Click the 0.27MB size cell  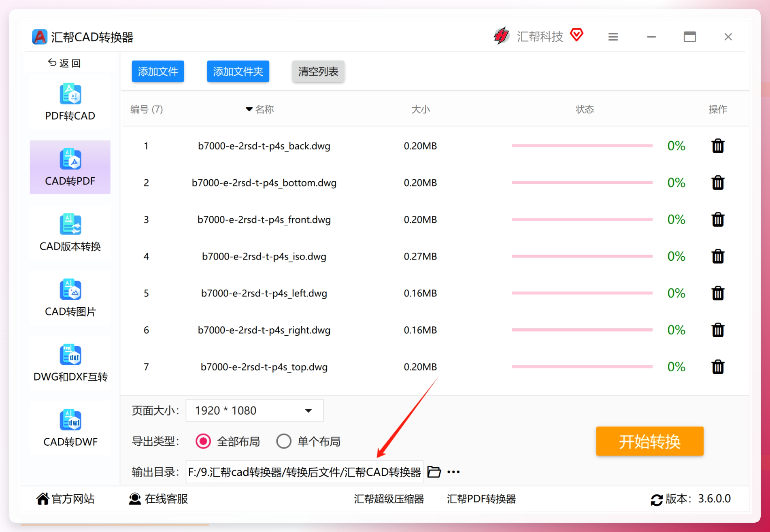coord(420,256)
